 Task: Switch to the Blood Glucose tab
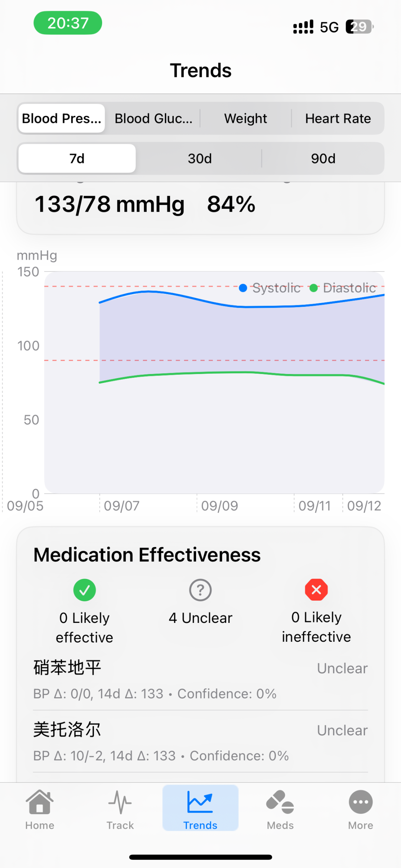point(153,118)
